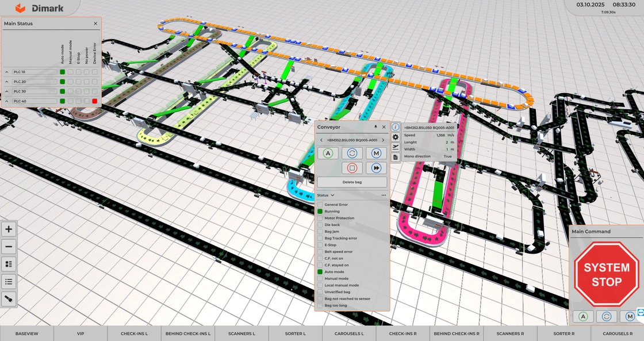Go to next conveyor with right arrow

click(x=383, y=140)
